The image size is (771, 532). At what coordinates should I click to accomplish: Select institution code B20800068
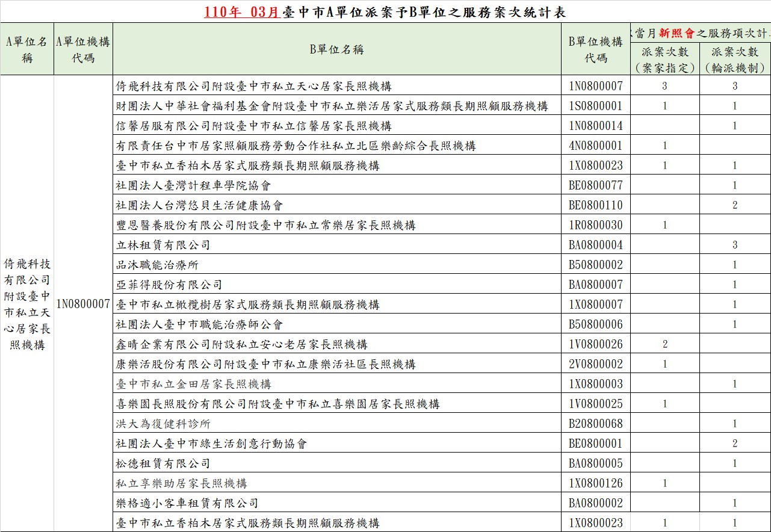pos(596,424)
